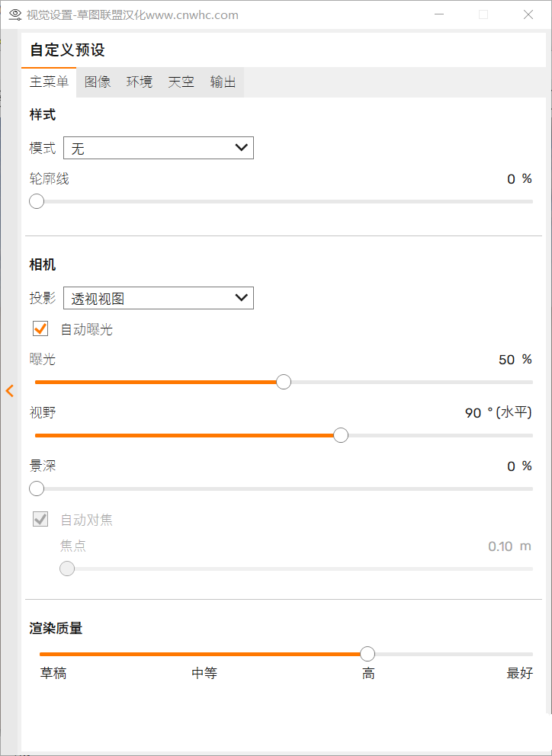Click the arrow on 模式 combo box
Screen dimensions: 552x756
pos(241,148)
